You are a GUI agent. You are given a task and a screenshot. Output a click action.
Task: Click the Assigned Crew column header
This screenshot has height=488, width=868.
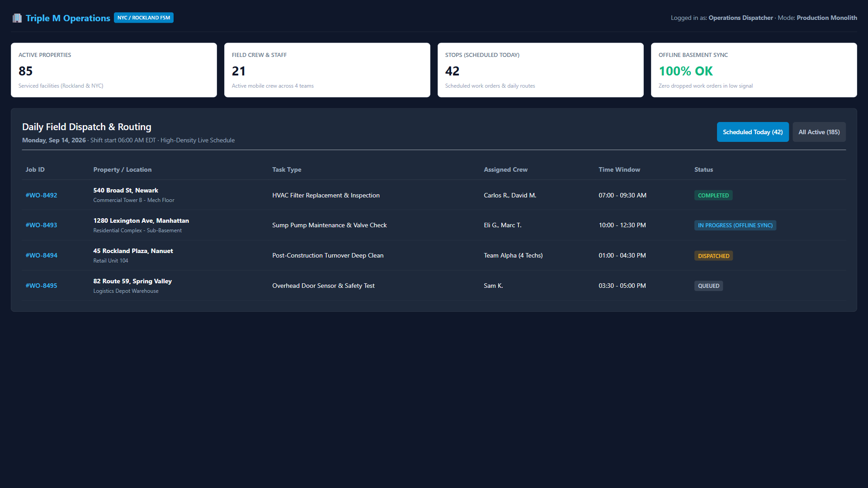coord(505,169)
